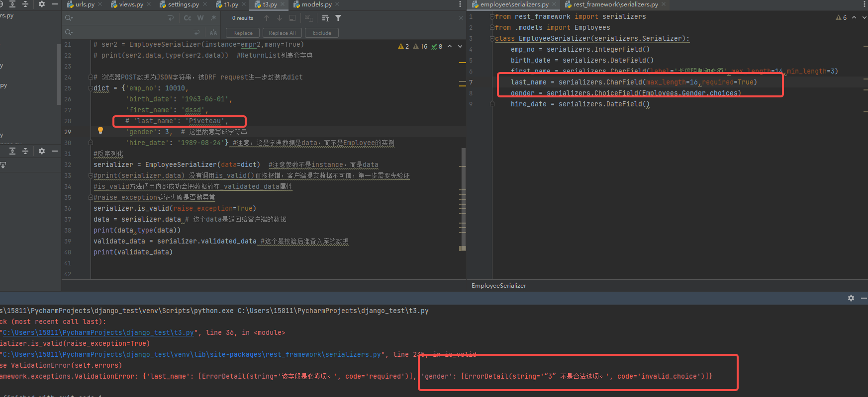Close the urls.py tab
Screen dimensions: 868x397
coord(99,4)
